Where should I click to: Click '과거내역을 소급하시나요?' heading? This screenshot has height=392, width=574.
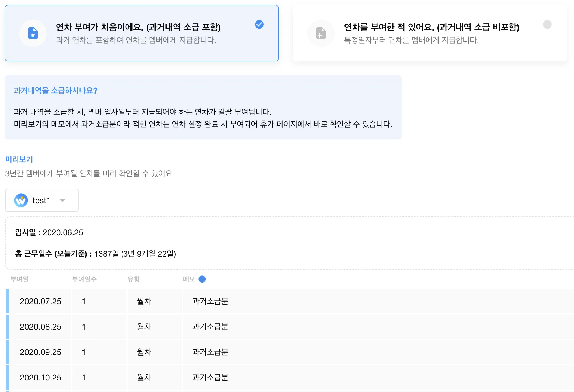coord(55,91)
